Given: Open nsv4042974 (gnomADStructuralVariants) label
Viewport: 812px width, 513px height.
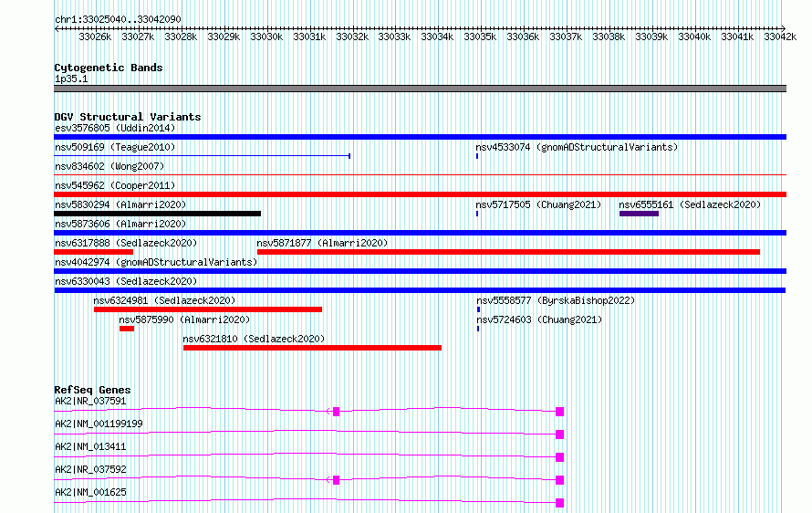Looking at the screenshot, I should 156,262.
